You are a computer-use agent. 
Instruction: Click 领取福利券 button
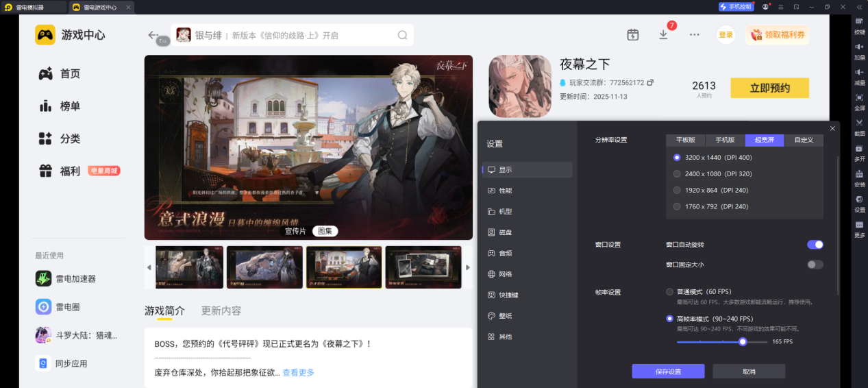coord(777,35)
